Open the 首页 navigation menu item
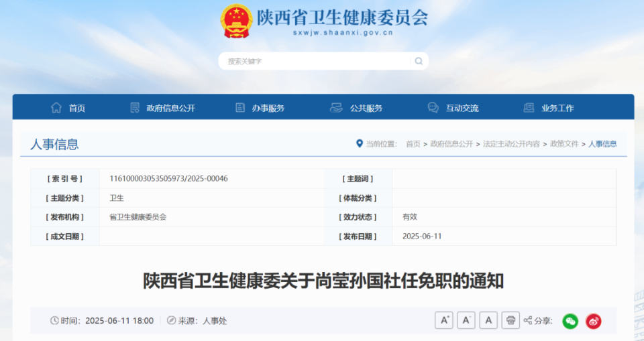The image size is (644, 341). point(76,108)
